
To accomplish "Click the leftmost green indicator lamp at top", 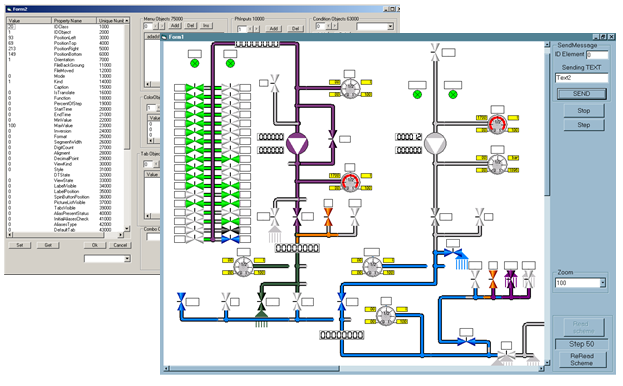I will pos(194,63).
